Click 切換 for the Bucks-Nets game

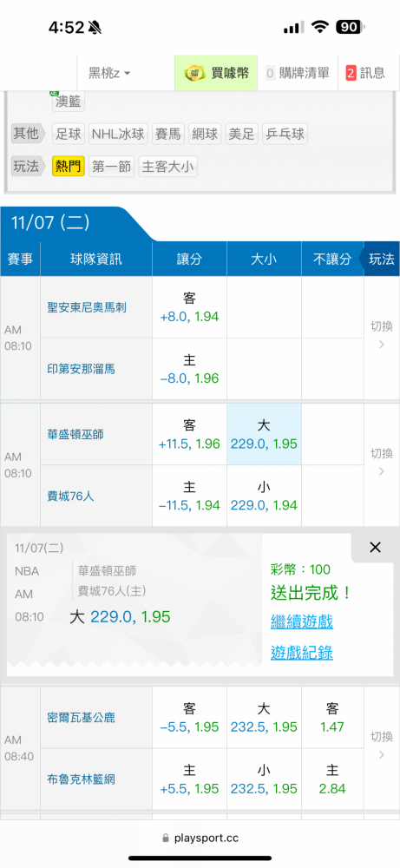tap(382, 746)
